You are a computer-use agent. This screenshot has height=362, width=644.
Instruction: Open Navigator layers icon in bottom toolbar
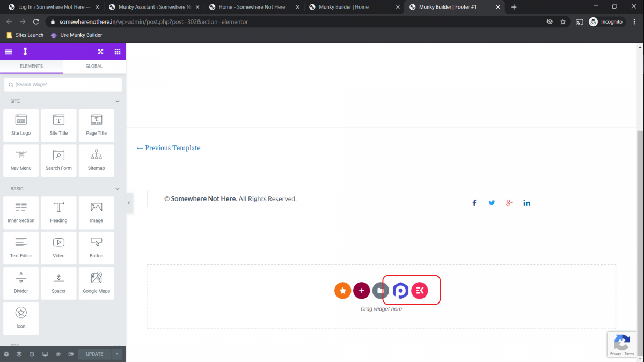point(19,354)
